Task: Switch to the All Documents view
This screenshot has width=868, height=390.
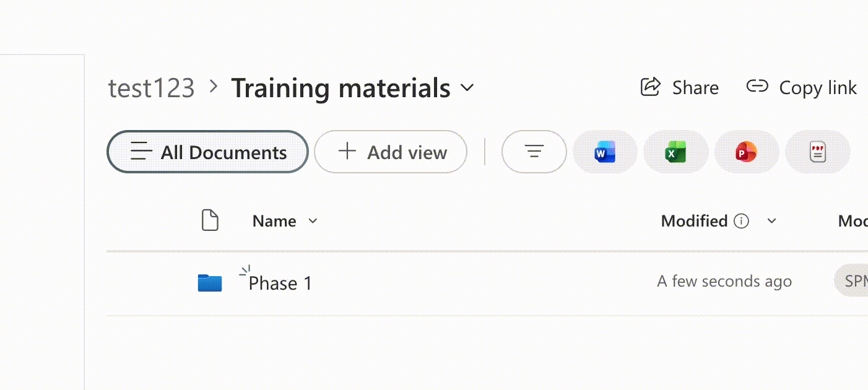Action: pyautogui.click(x=207, y=152)
